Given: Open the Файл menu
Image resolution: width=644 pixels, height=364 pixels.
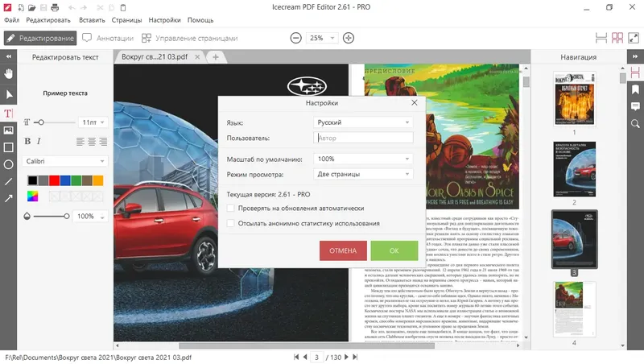Looking at the screenshot, I should point(11,19).
